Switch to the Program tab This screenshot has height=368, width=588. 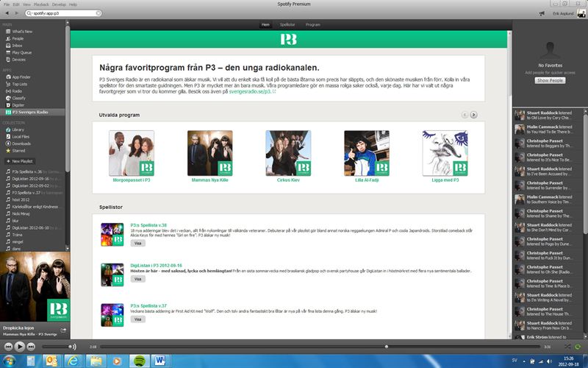312,24
